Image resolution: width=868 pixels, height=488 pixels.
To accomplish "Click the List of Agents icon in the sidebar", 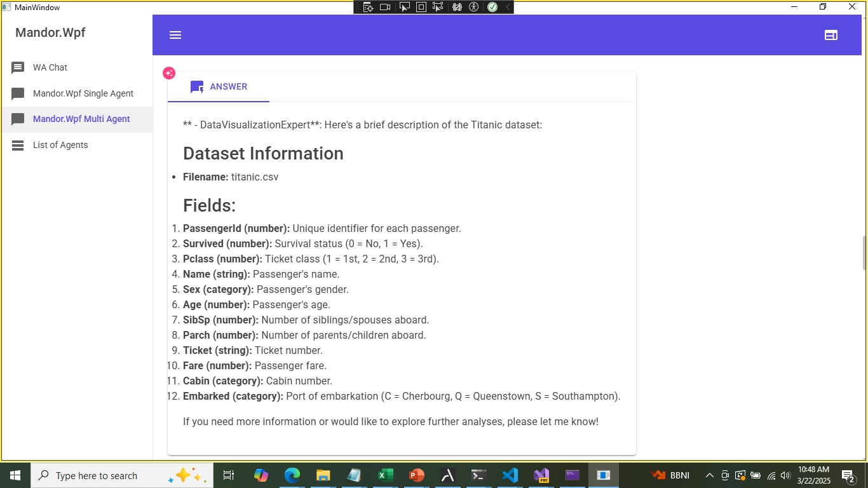I will (18, 146).
